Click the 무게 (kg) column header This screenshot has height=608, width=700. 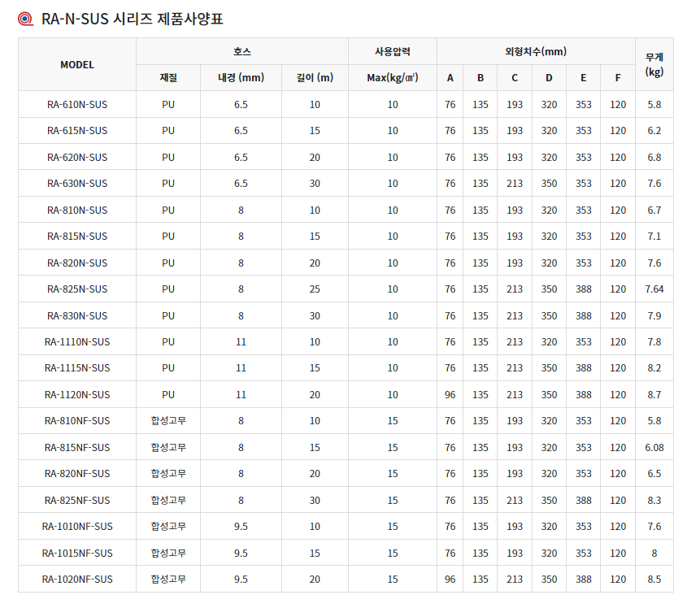pos(654,65)
